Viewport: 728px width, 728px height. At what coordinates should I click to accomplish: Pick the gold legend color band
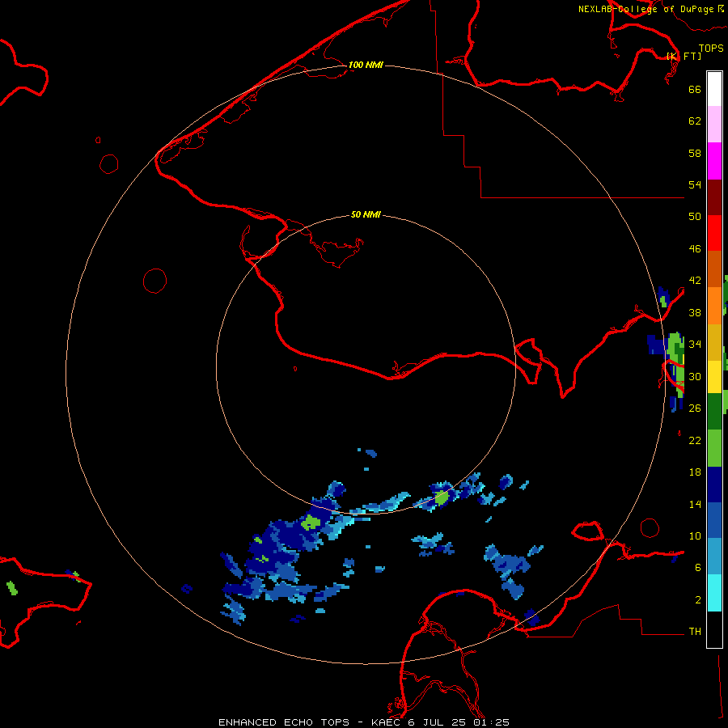tap(714, 342)
